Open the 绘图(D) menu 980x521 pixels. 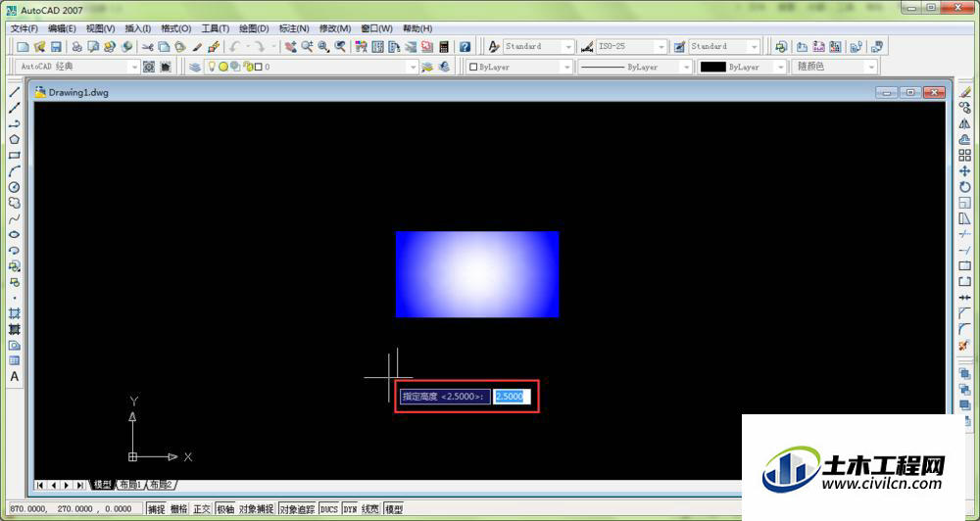point(254,28)
